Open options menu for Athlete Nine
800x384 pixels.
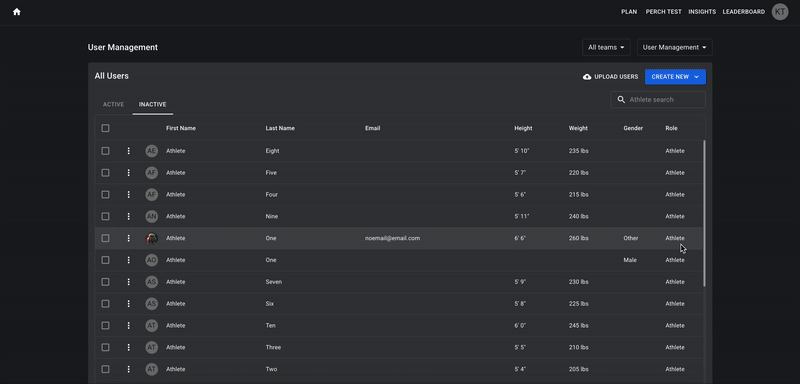pyautogui.click(x=129, y=217)
